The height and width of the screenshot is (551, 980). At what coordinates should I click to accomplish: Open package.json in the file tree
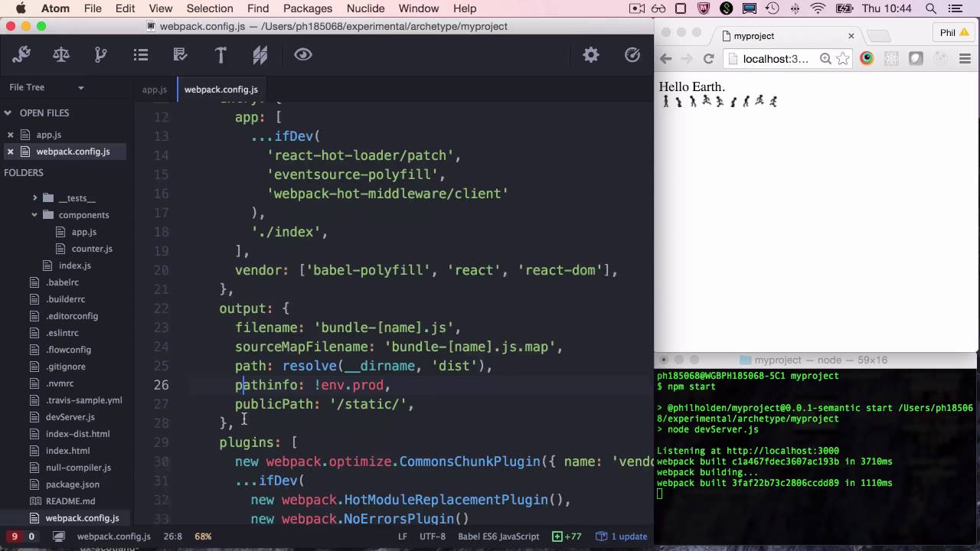[x=72, y=484]
